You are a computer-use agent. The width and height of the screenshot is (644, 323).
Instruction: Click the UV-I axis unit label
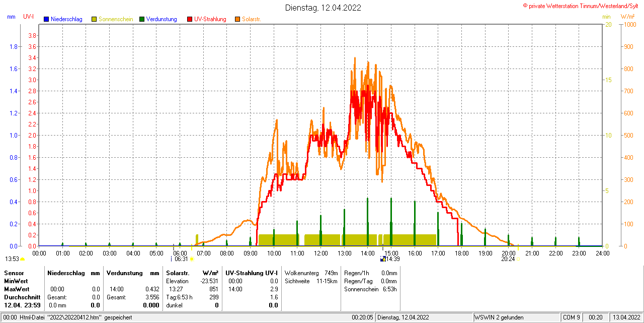click(x=29, y=17)
